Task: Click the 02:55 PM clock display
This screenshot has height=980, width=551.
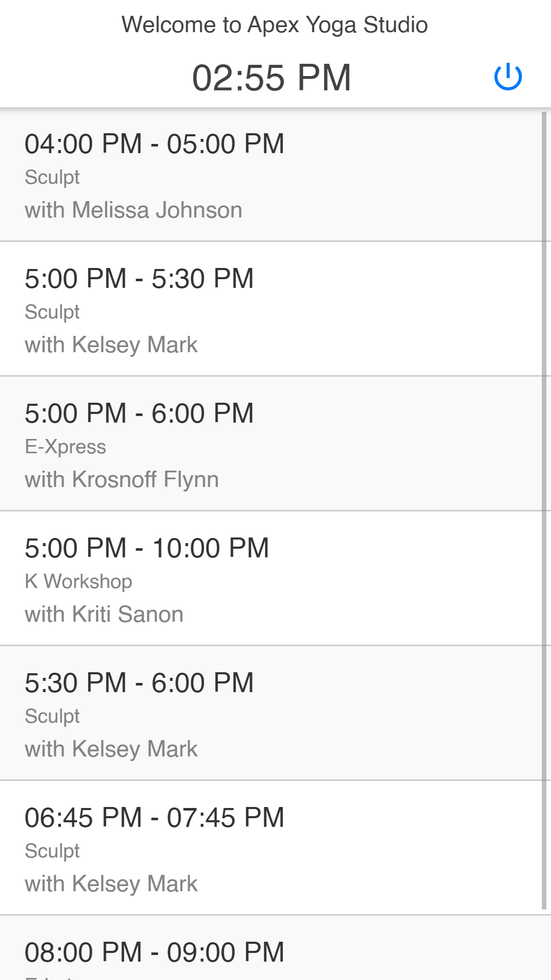Action: point(271,78)
